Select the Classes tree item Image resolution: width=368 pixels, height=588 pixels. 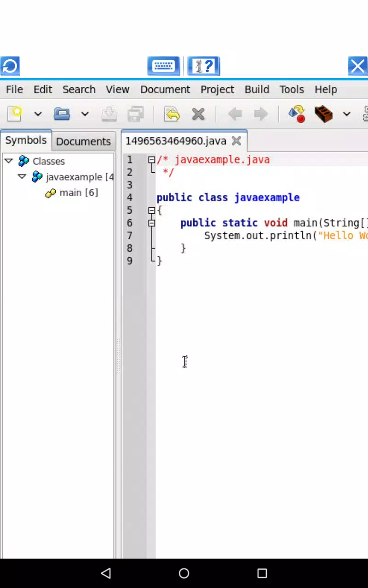[x=49, y=161]
